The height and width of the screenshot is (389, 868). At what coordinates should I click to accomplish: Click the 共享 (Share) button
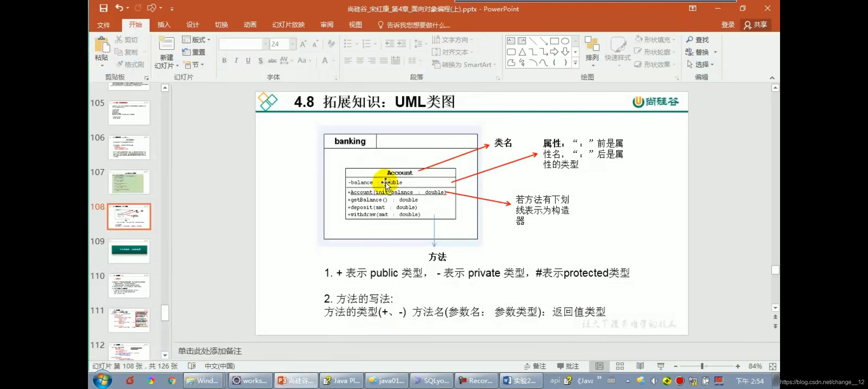756,25
